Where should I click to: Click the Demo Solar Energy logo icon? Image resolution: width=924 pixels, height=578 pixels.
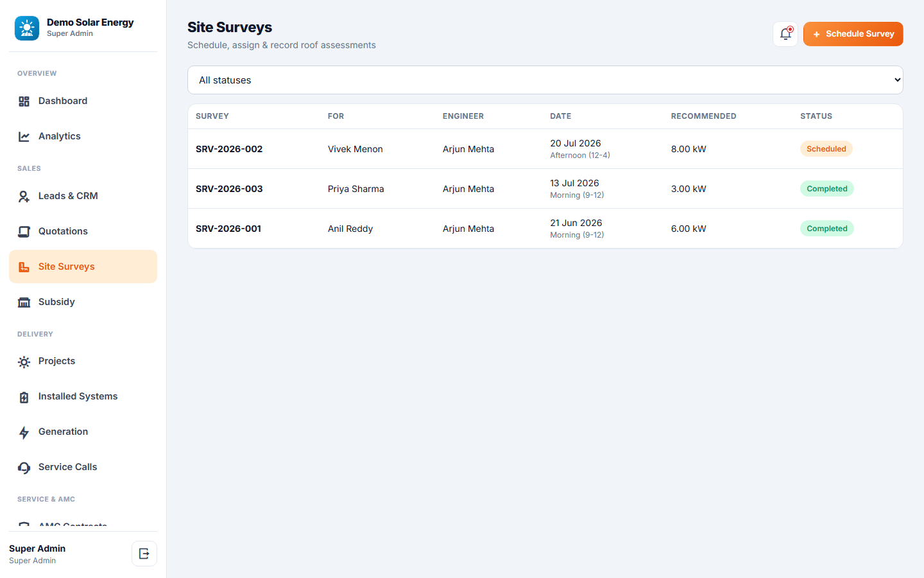tap(27, 28)
